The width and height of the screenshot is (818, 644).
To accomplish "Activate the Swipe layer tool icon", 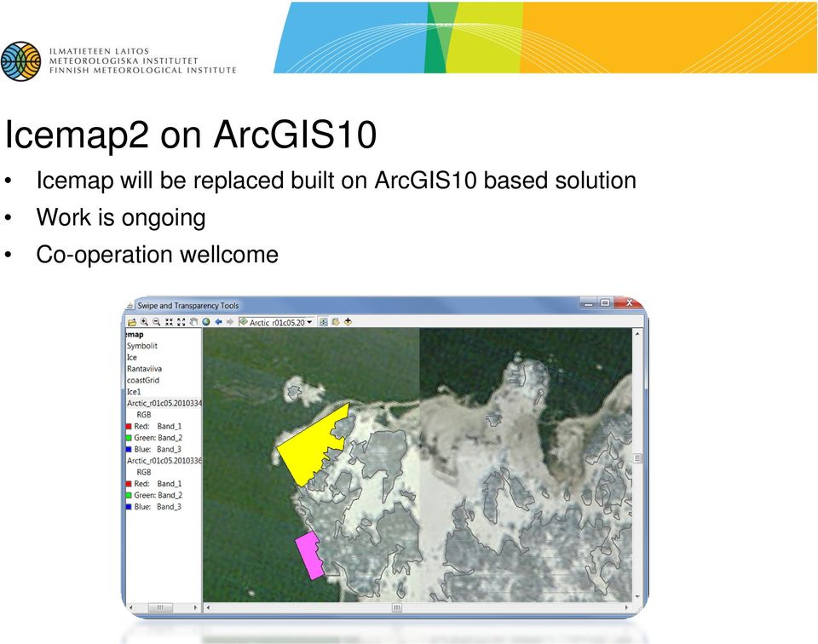I will (x=323, y=322).
